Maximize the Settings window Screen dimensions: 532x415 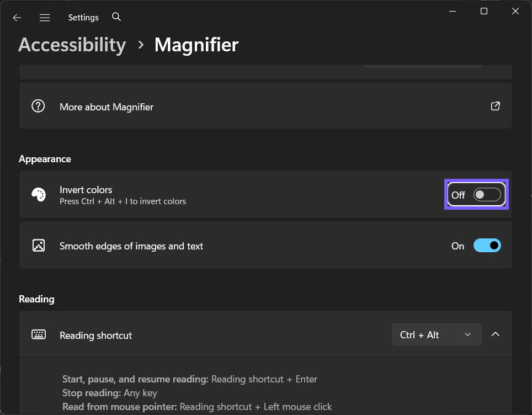[484, 11]
